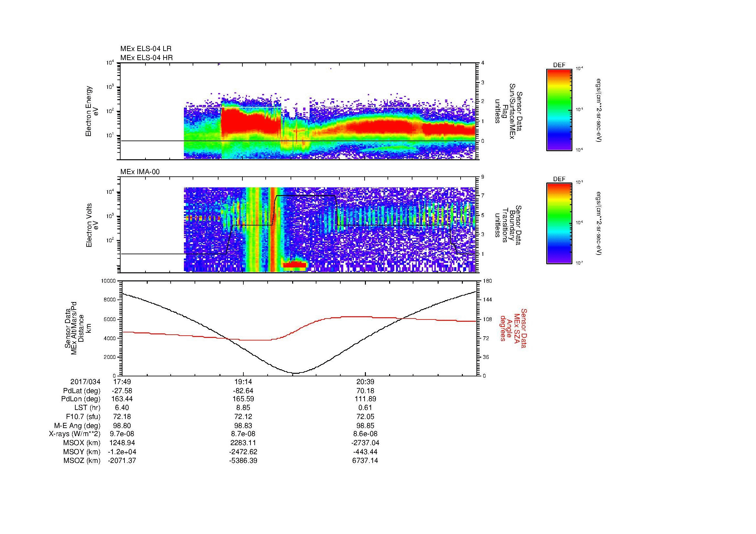The image size is (756, 534).
Task: Click the 'LST (hr)' row label
Action: (x=88, y=408)
